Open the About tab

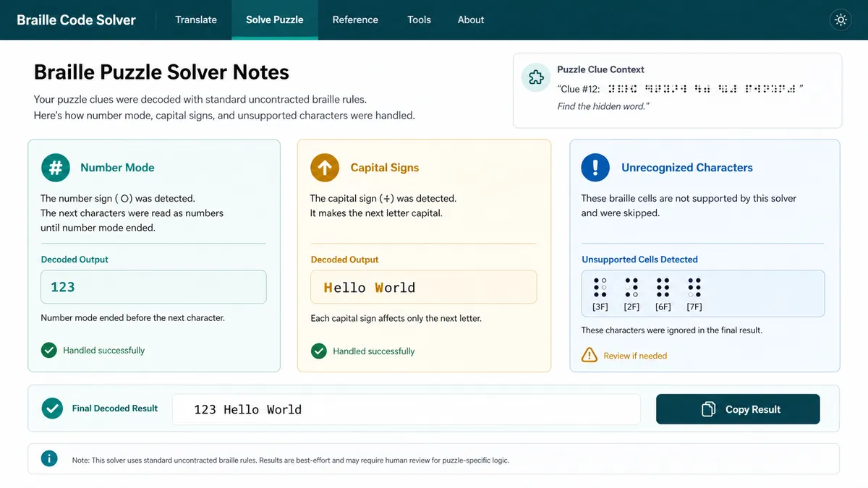pyautogui.click(x=471, y=20)
